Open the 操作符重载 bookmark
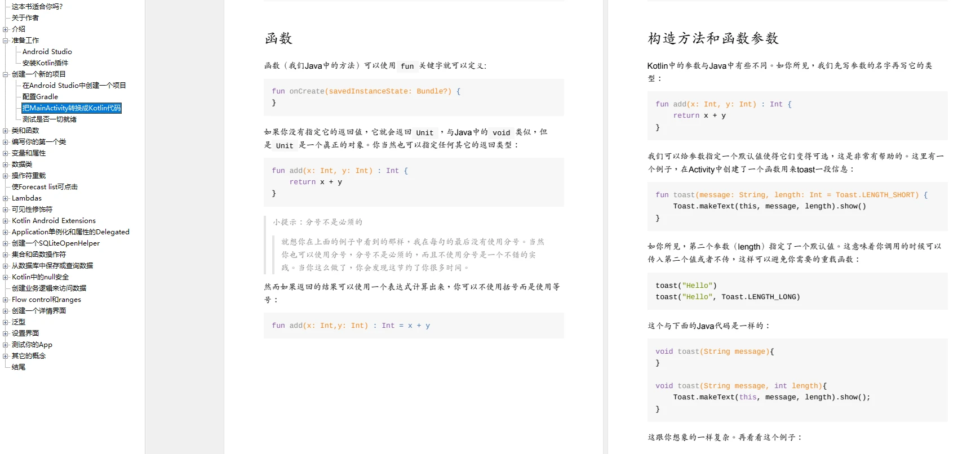The height and width of the screenshot is (454, 980). pos(29,176)
